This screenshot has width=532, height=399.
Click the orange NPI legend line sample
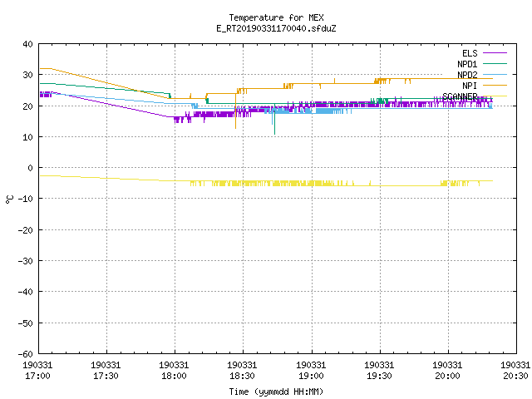tap(495, 85)
